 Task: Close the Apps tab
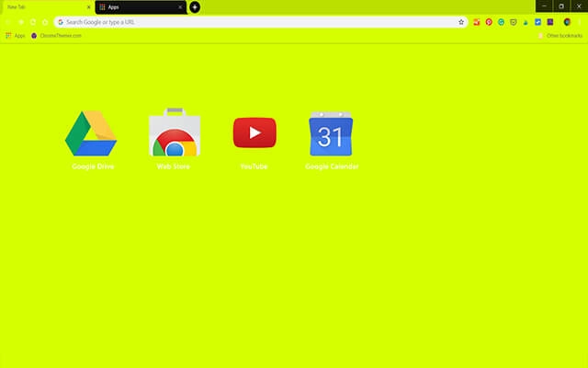(180, 7)
